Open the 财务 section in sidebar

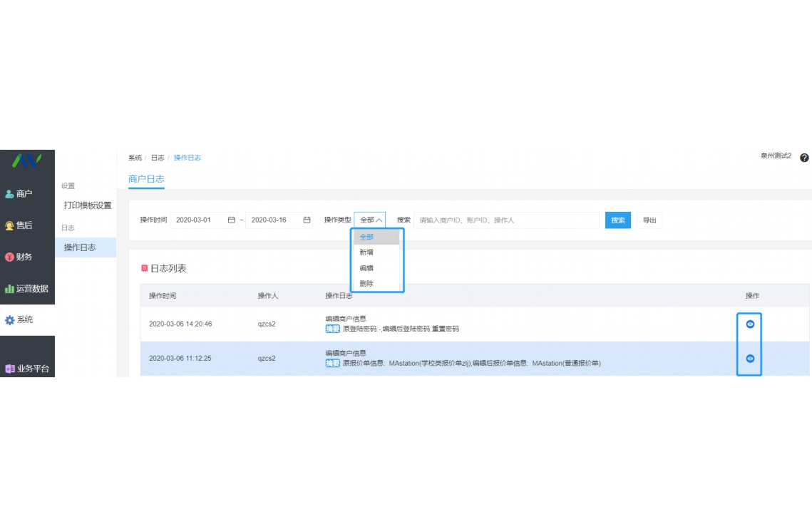[x=19, y=257]
